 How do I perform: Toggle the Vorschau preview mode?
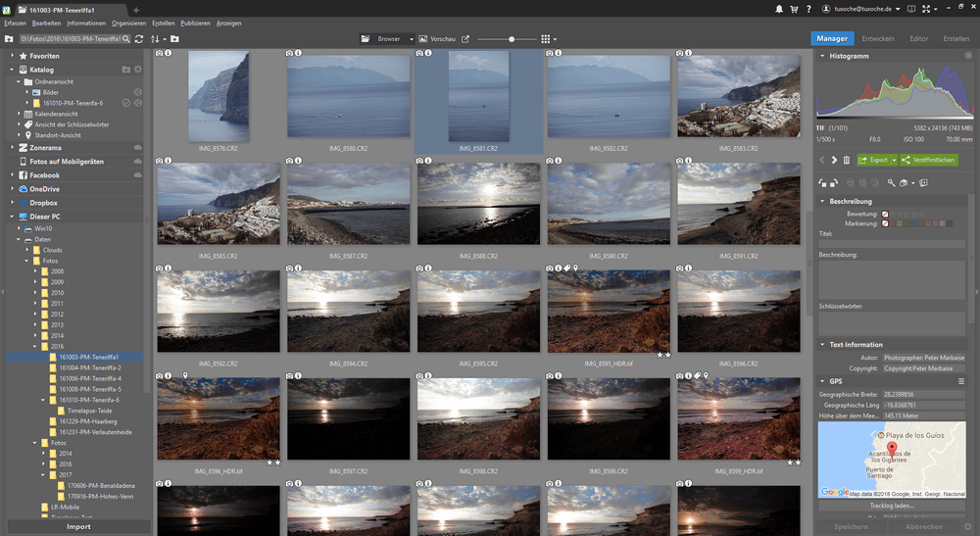pos(437,39)
